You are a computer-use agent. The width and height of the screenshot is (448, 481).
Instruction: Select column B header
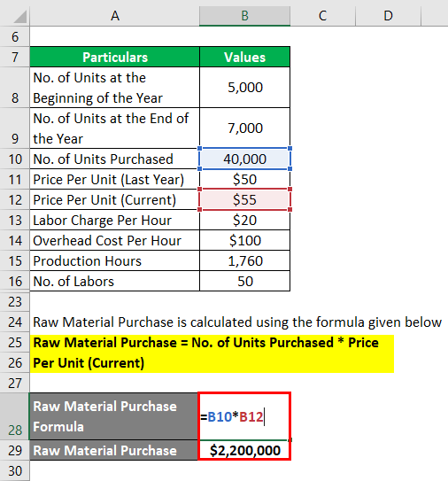(244, 15)
